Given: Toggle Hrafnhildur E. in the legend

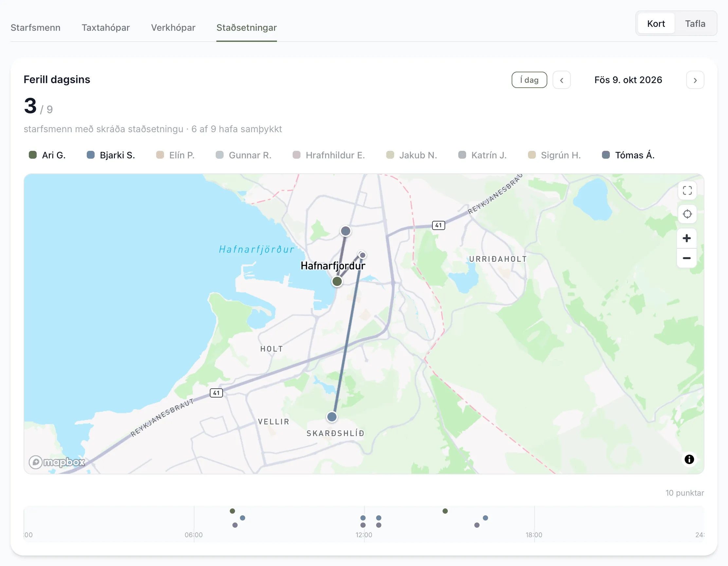Looking at the screenshot, I should pyautogui.click(x=329, y=155).
